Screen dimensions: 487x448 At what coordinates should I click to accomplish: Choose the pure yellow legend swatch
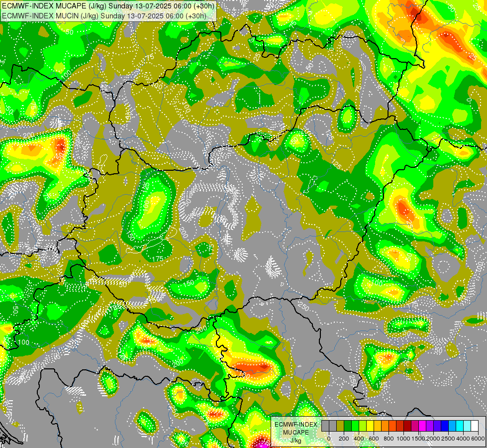tap(370, 426)
